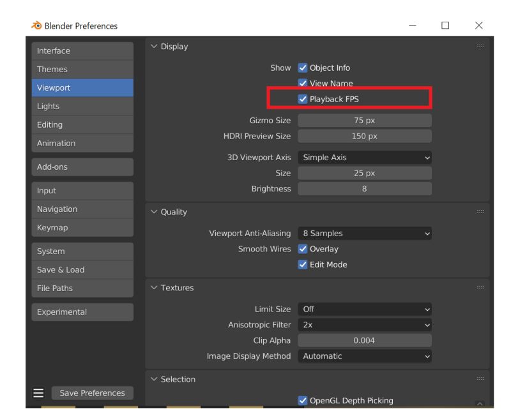Minimize the Blender Preferences window
Screen dimensions: 511x420
pyautogui.click(x=413, y=26)
